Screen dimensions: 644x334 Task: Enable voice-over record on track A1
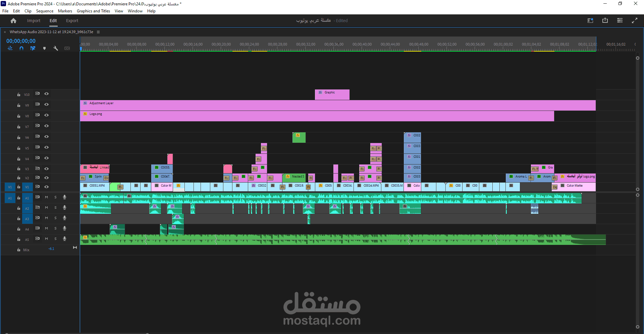click(64, 197)
